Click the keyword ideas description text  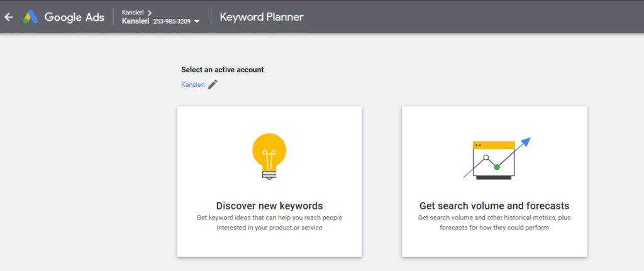pos(269,223)
